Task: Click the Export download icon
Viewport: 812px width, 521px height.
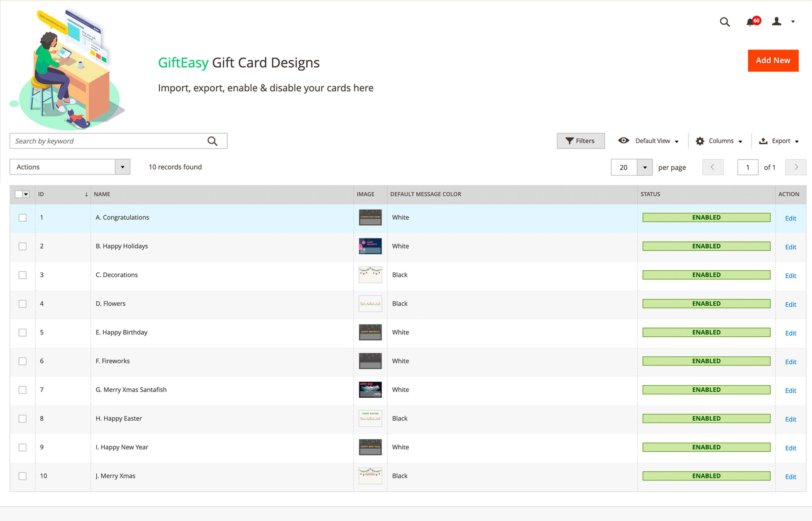Action: (763, 141)
